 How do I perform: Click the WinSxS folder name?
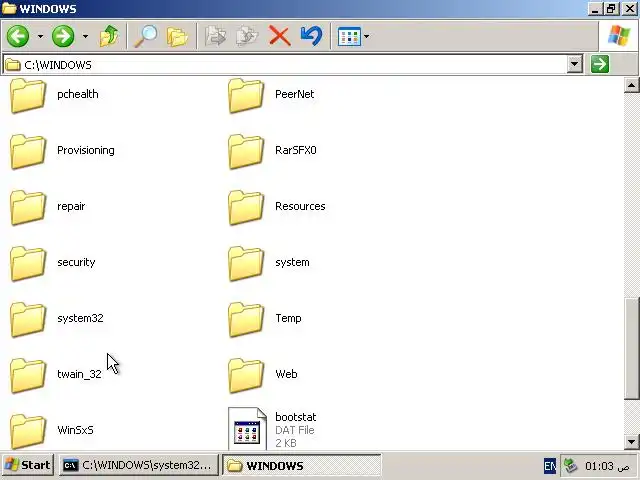(75, 430)
